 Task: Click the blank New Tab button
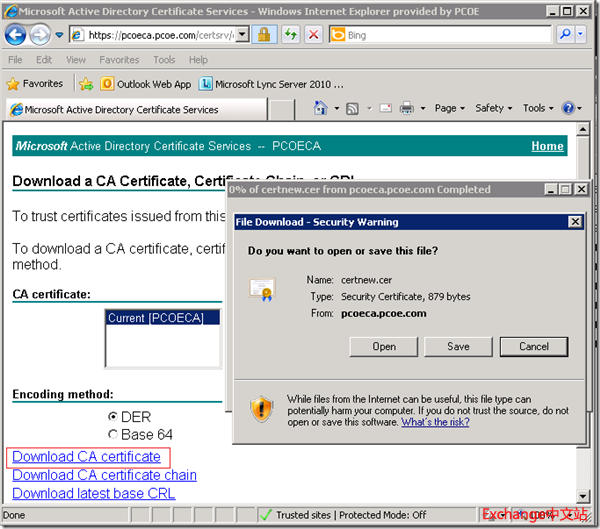pyautogui.click(x=282, y=110)
